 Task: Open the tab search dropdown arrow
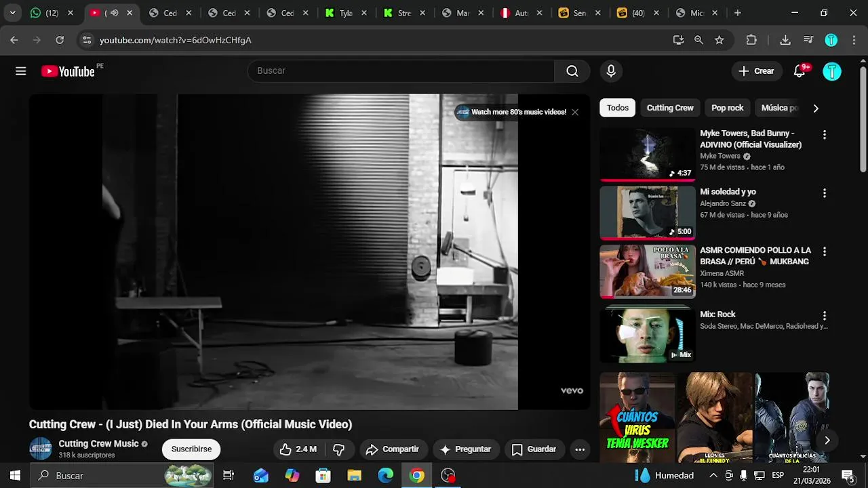[x=12, y=13]
